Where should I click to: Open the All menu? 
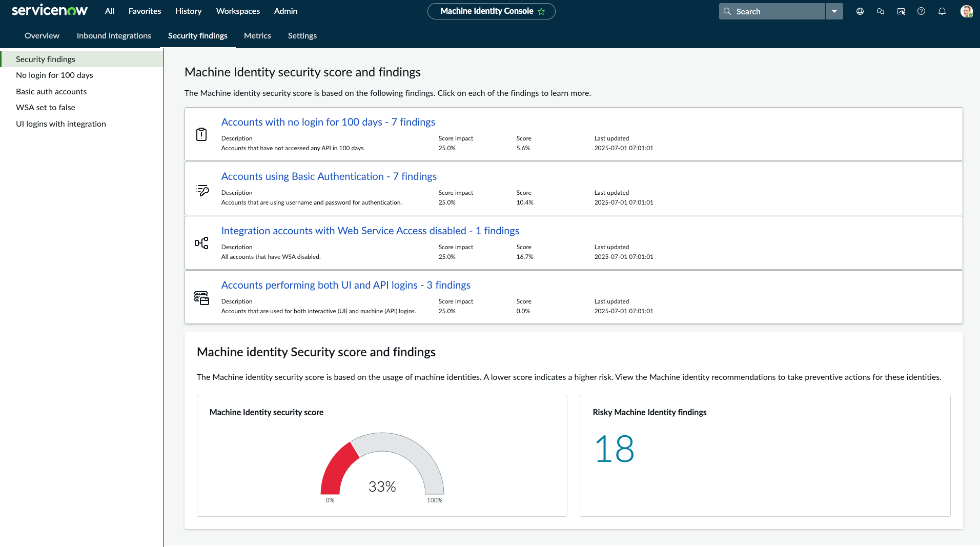point(110,11)
